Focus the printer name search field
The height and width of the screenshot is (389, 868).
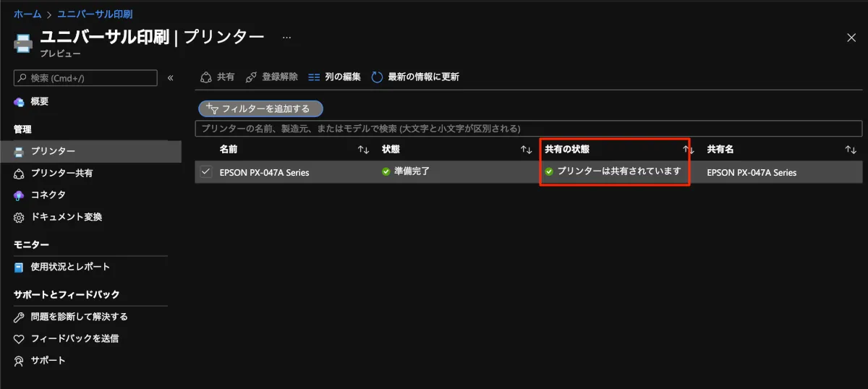[529, 129]
